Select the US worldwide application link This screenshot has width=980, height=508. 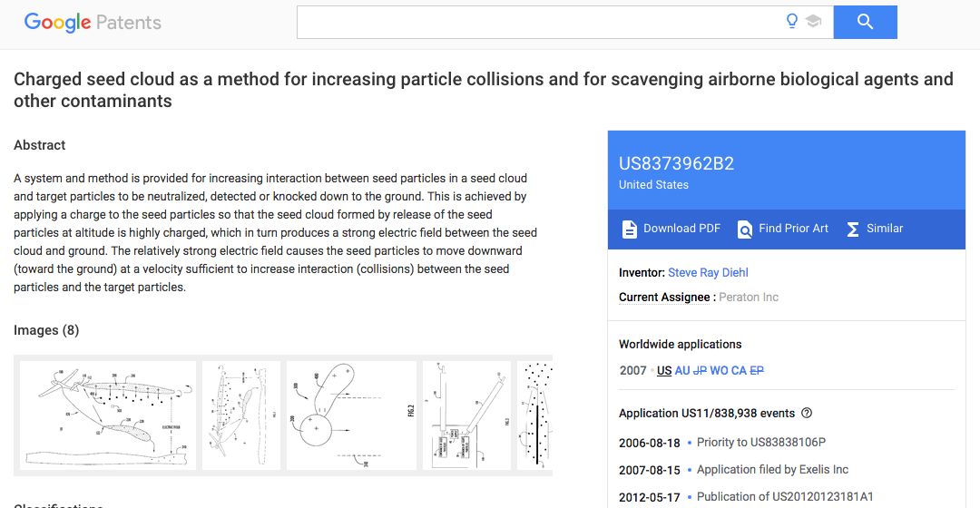click(664, 370)
